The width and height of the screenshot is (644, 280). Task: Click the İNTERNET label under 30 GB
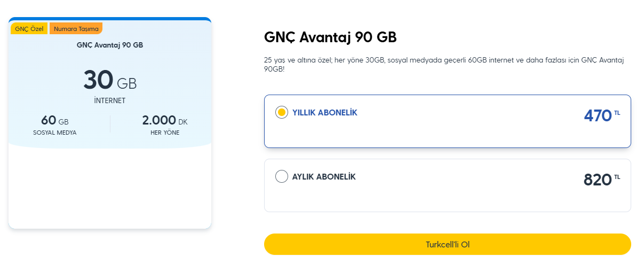[x=110, y=100]
